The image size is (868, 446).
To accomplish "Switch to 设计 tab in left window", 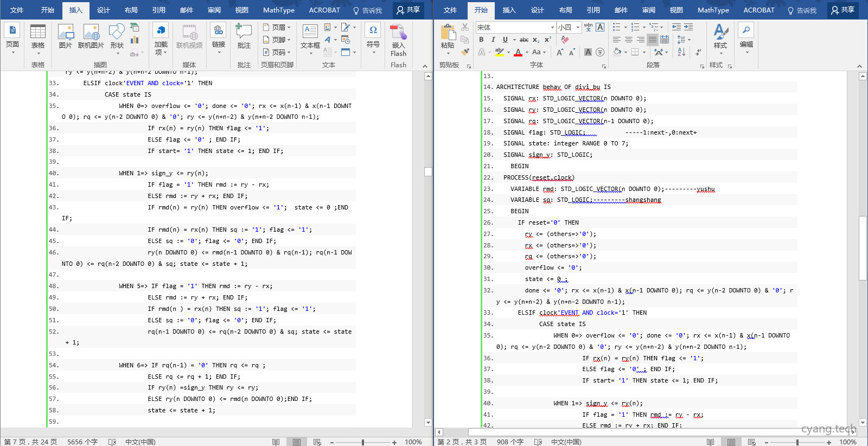I will point(103,10).
